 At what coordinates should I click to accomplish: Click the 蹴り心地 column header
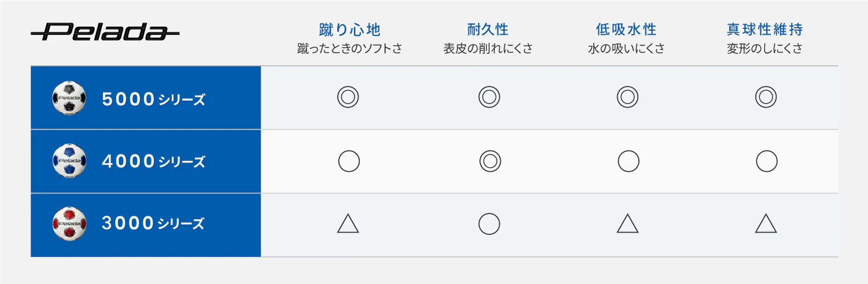pos(350,29)
